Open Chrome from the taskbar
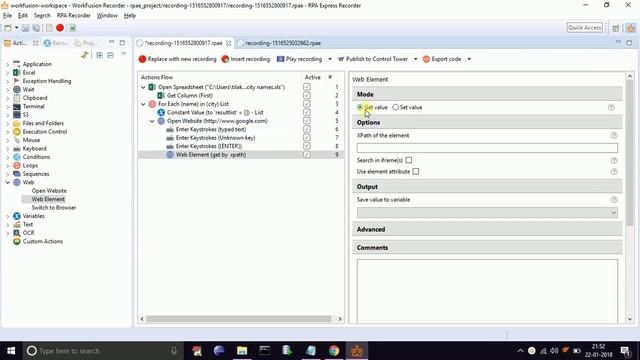The width and height of the screenshot is (640, 360). click(334, 351)
